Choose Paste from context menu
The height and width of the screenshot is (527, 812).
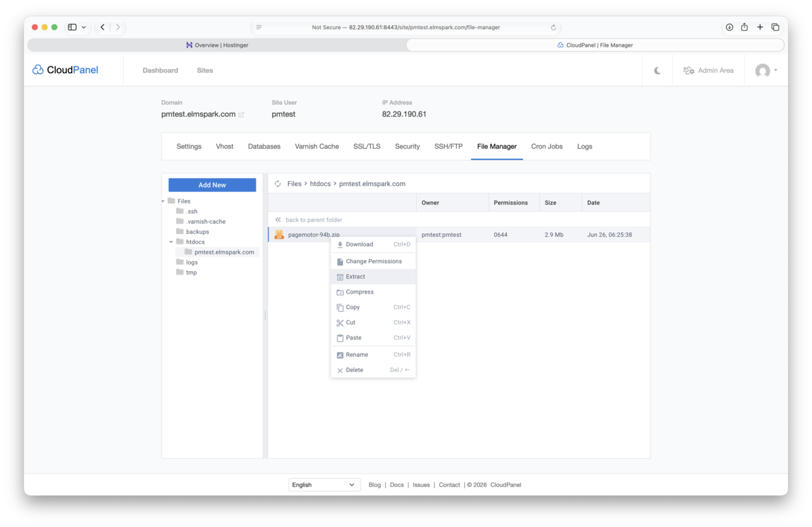click(x=373, y=338)
